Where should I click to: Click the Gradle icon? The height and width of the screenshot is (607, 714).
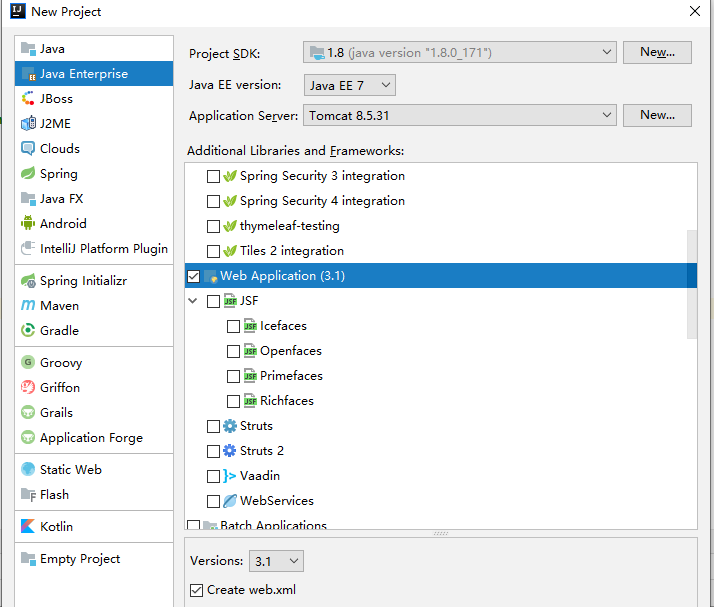[x=28, y=330]
